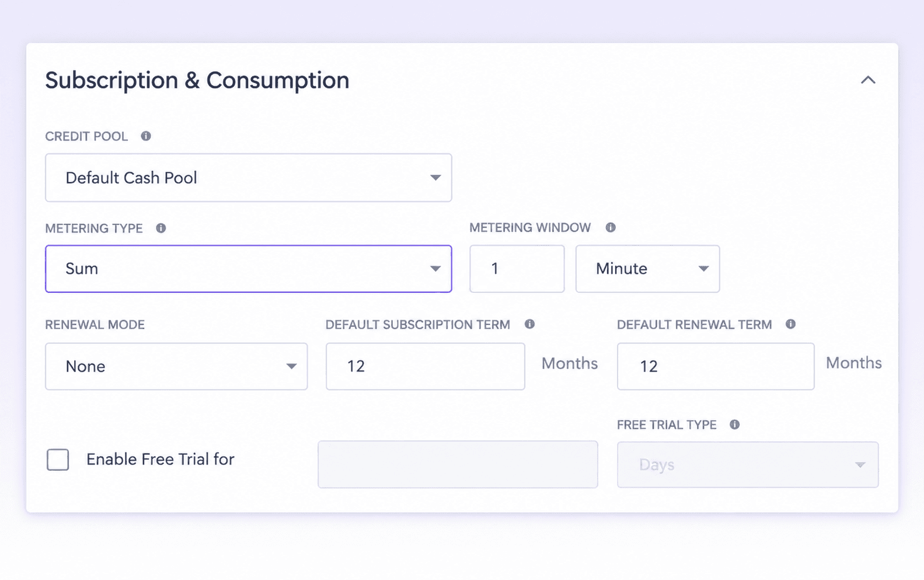Click the Free Trial Type info icon
Viewport: 924px width, 580px height.
tap(735, 425)
